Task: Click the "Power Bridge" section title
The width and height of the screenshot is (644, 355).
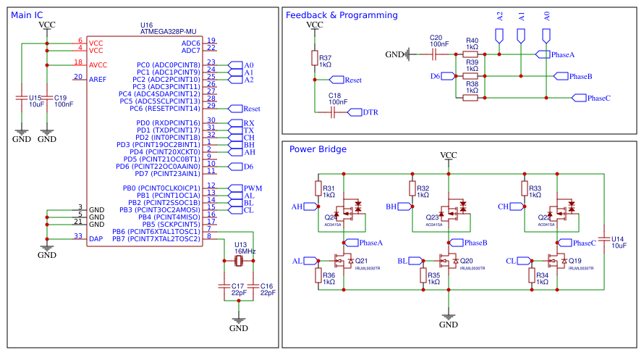Action: [x=318, y=149]
